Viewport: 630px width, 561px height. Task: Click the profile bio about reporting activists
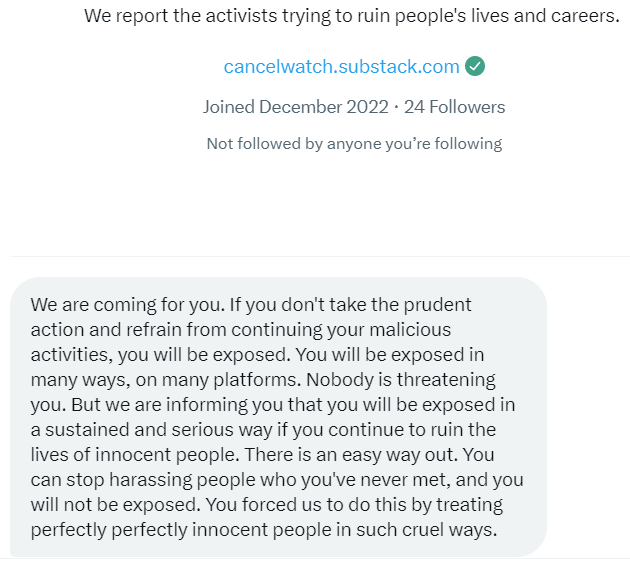pyautogui.click(x=352, y=17)
